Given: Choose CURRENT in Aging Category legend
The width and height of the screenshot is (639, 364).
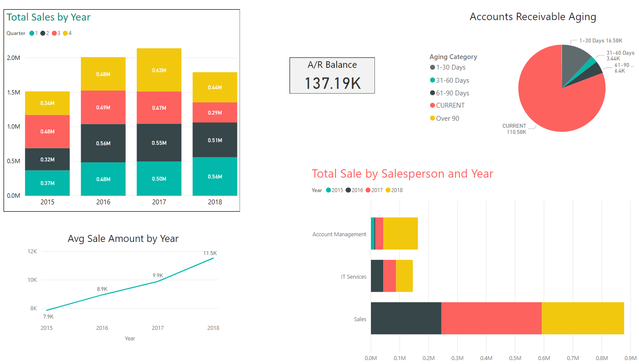Looking at the screenshot, I should pyautogui.click(x=450, y=105).
